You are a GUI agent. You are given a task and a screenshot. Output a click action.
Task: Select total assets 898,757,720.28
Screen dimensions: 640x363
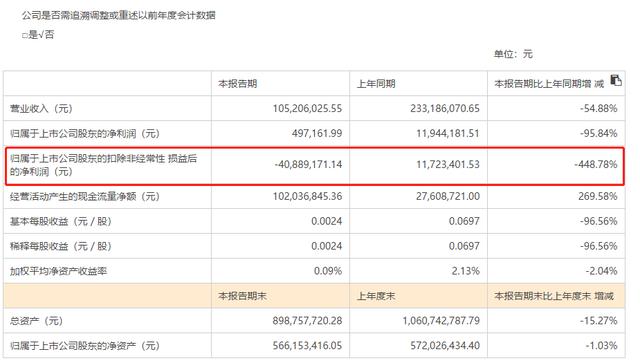click(307, 321)
